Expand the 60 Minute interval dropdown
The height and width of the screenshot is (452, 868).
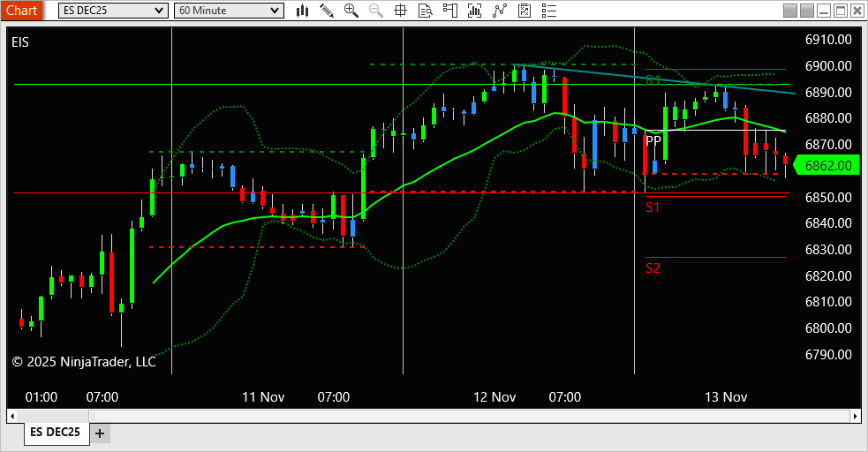point(229,11)
